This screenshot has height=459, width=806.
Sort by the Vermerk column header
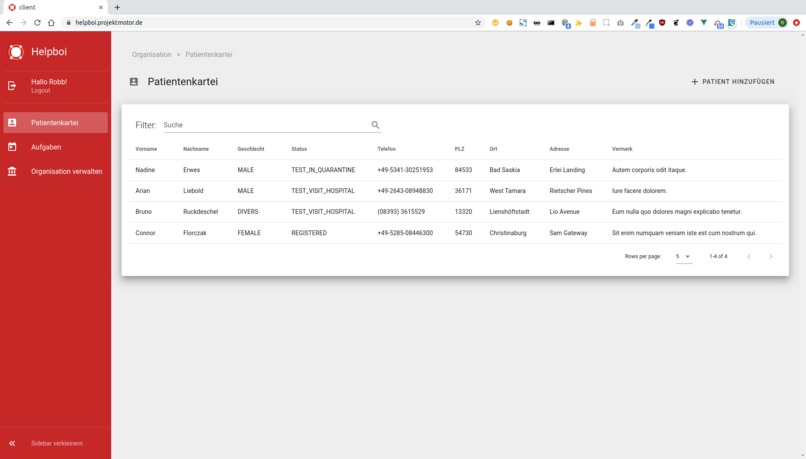(622, 149)
